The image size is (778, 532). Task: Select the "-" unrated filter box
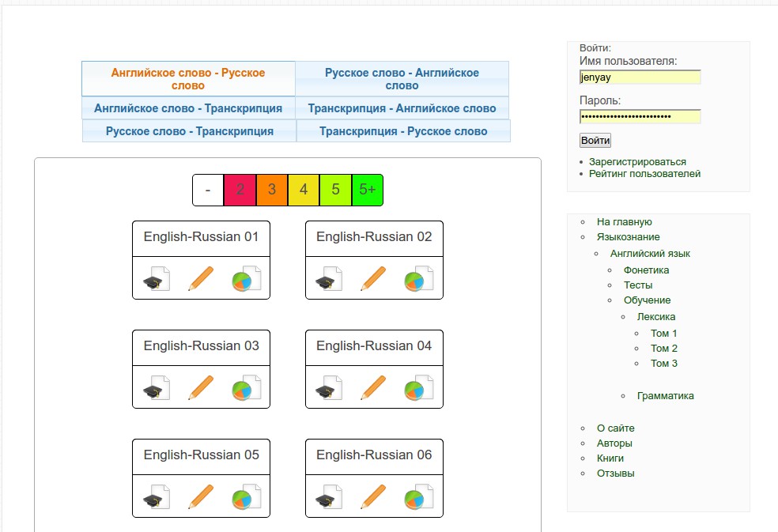(x=208, y=190)
